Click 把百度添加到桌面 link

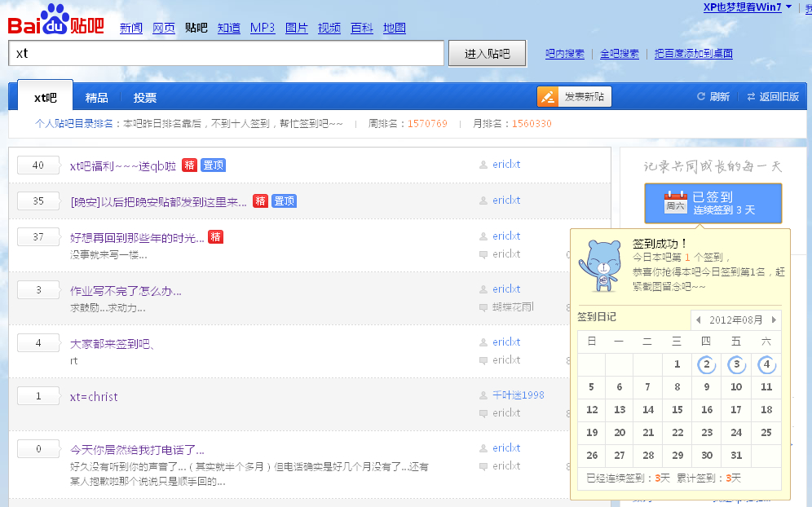coord(694,53)
